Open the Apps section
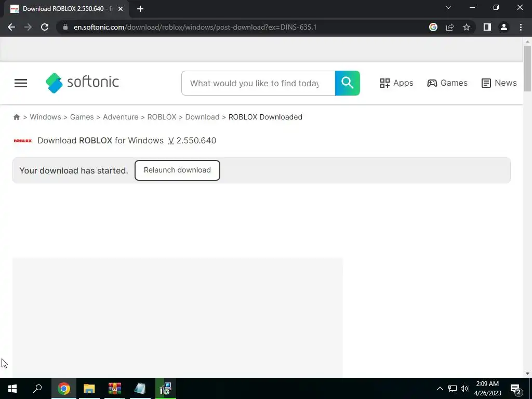532x399 pixels. coord(396,83)
